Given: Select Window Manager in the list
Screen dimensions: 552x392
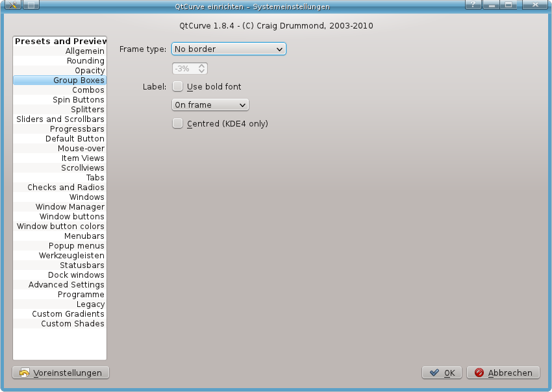Looking at the screenshot, I should coord(60,207).
